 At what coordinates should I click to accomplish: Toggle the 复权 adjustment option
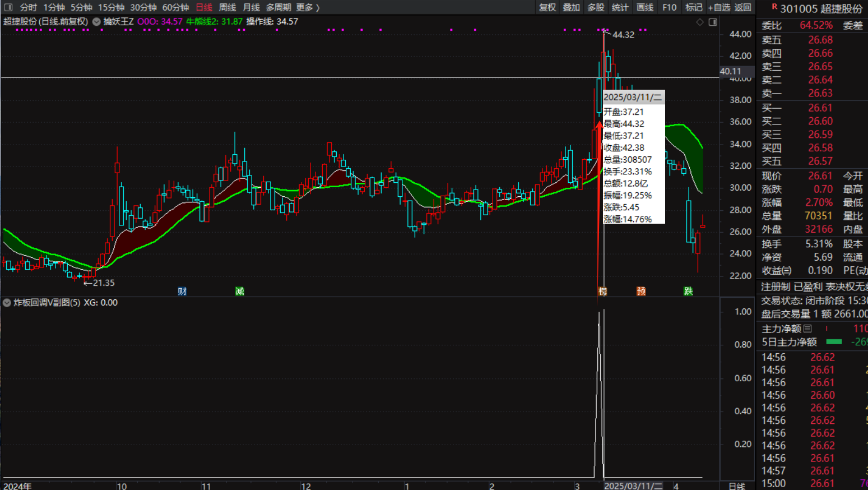click(x=547, y=7)
